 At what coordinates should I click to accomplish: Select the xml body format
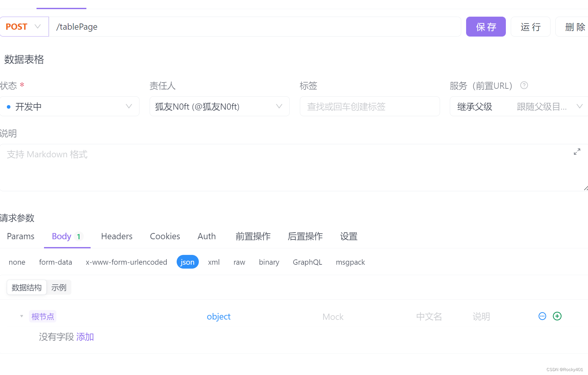click(214, 262)
